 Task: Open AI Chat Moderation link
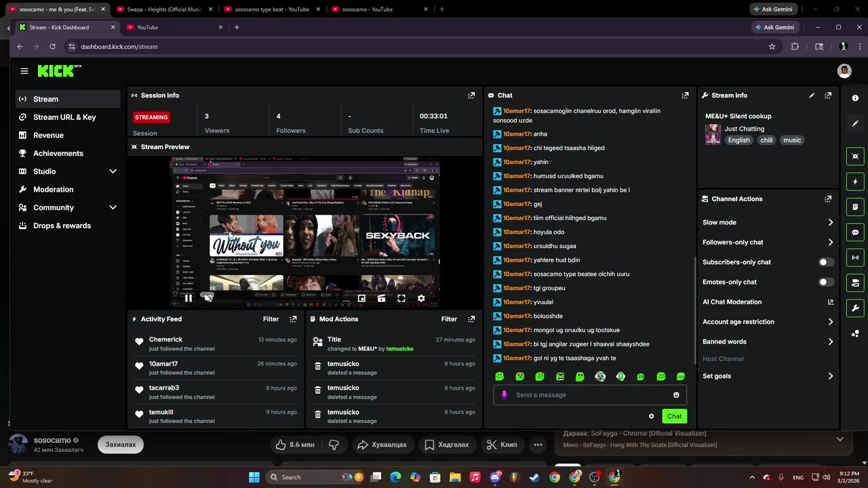click(x=768, y=302)
